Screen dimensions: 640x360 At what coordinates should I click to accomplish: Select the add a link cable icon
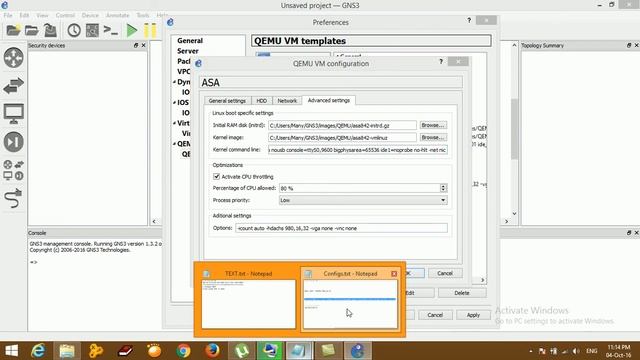click(13, 198)
